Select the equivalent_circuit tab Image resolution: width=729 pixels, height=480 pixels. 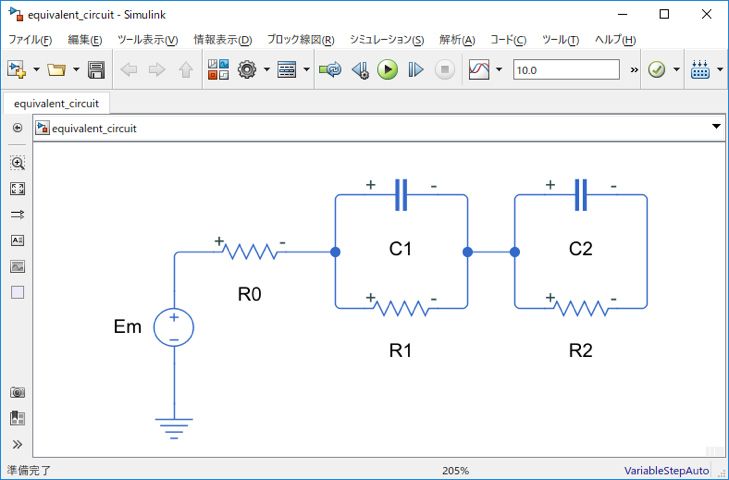55,102
